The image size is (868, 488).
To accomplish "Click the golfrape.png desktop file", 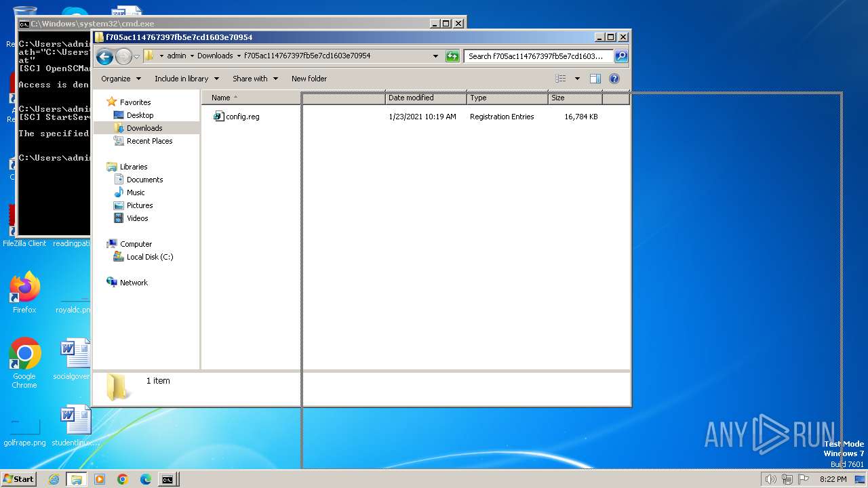I will pos(24,428).
